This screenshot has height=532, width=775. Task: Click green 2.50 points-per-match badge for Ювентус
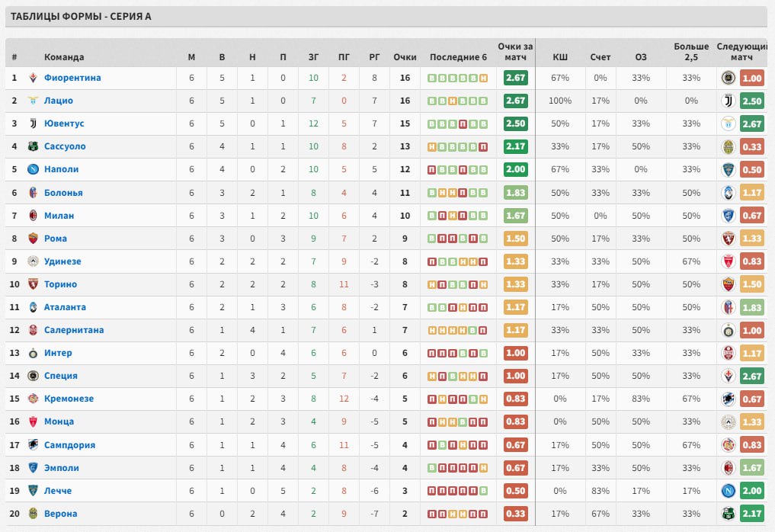(516, 123)
